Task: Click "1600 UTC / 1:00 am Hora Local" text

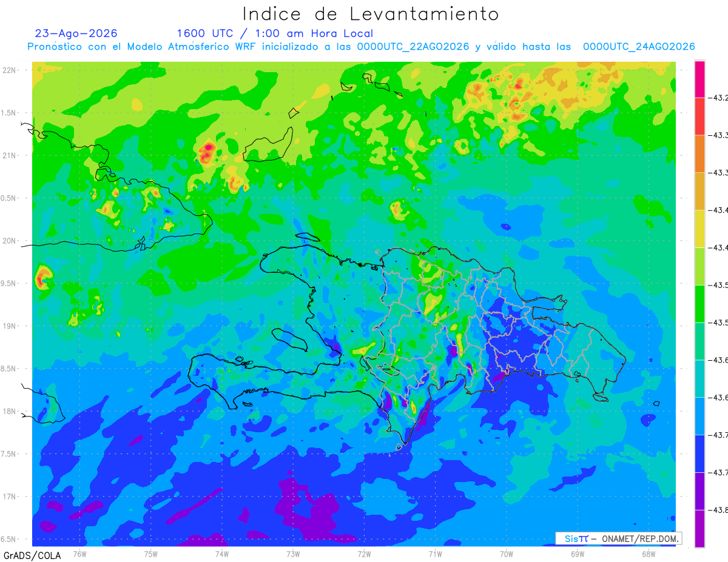Action: tap(275, 33)
